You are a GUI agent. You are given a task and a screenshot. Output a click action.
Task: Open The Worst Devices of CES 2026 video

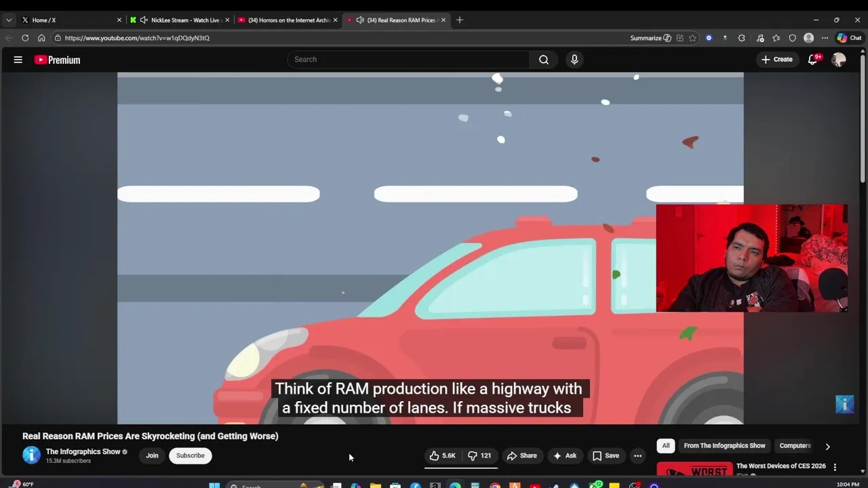pos(781,466)
